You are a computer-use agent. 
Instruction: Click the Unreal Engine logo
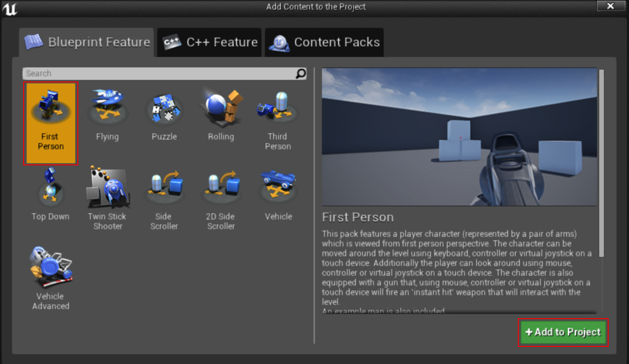point(10,7)
